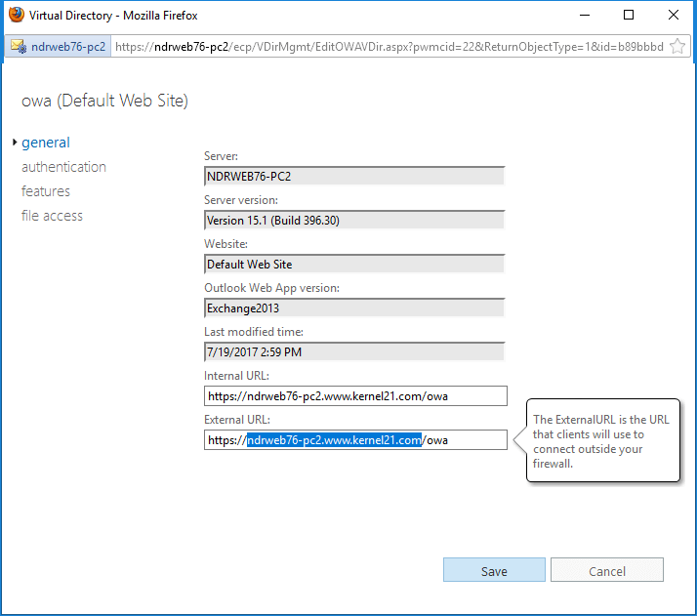Click the owa (Default Web Site) heading
This screenshot has height=616, width=697.
104,101
